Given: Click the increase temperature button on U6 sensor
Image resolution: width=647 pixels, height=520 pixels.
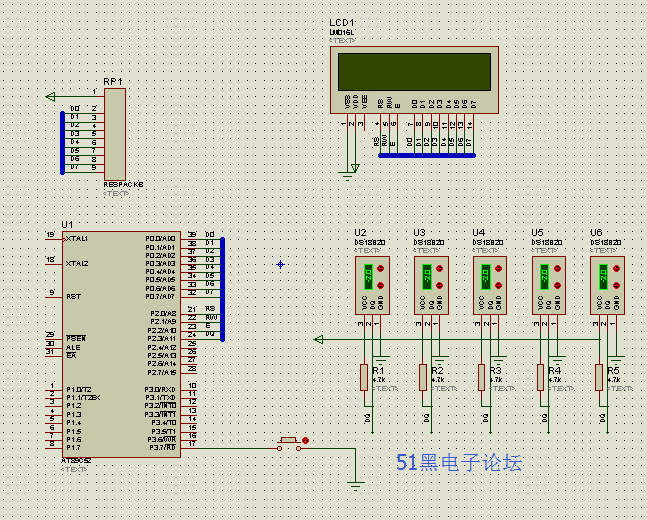Looking at the screenshot, I should coord(616,268).
